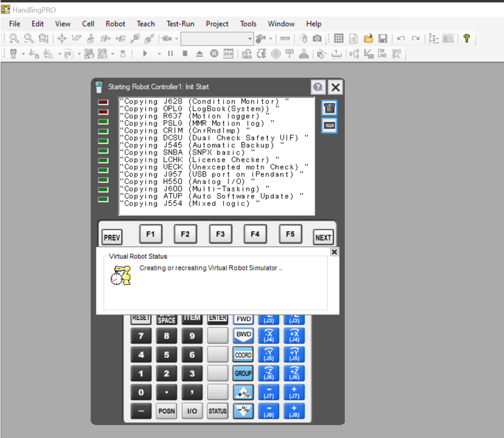
Task: Open the Teach menu
Action: tap(146, 24)
